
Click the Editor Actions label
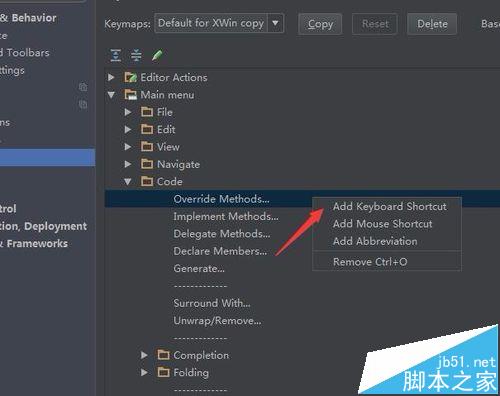pos(174,77)
